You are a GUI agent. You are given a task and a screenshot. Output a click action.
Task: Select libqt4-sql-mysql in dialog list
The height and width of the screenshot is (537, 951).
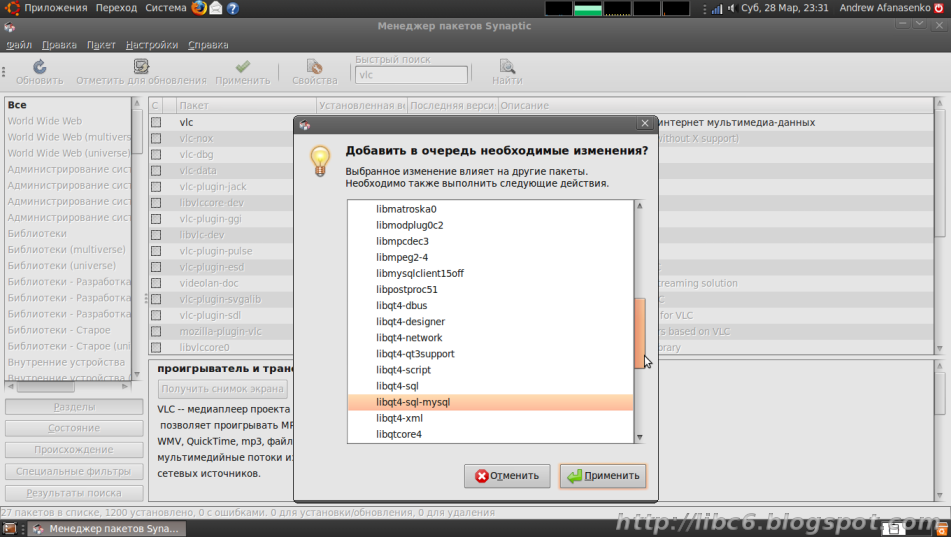point(490,402)
